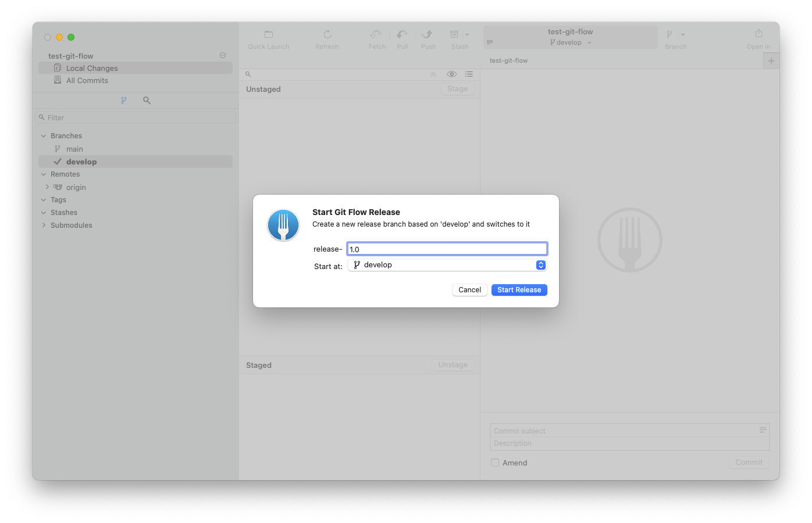Image resolution: width=812 pixels, height=523 pixels.
Task: Click the sidebar search magnifier icon
Action: click(147, 101)
